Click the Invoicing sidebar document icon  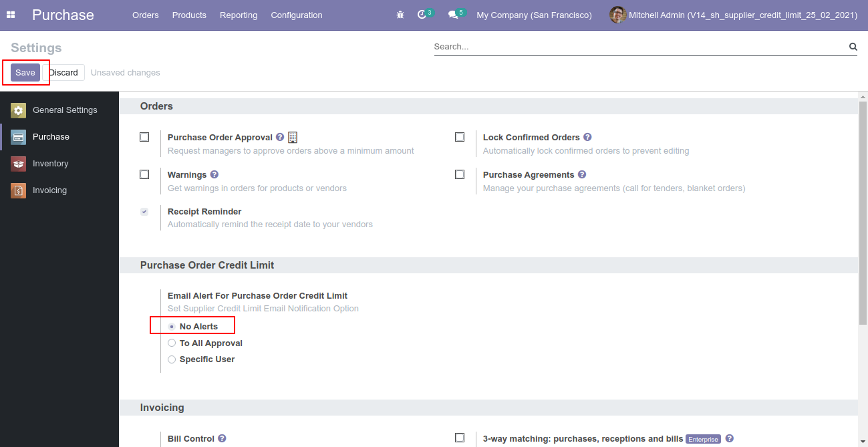coord(19,190)
